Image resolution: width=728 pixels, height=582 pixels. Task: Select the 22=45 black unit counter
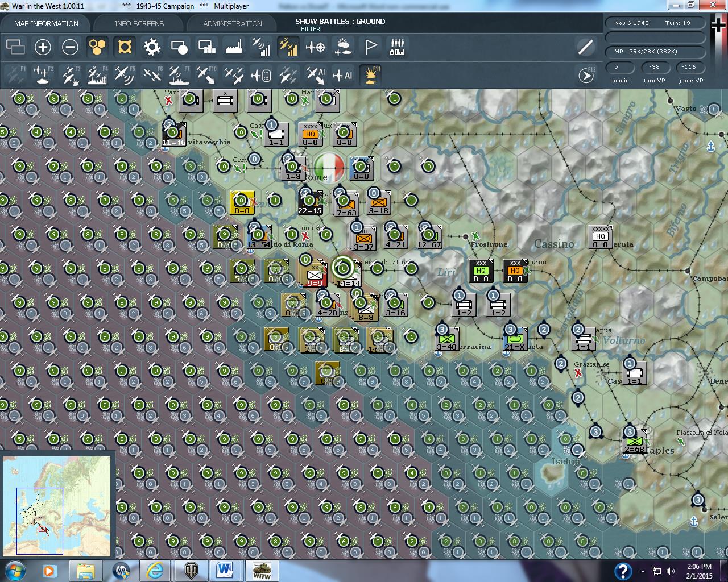pyautogui.click(x=310, y=202)
